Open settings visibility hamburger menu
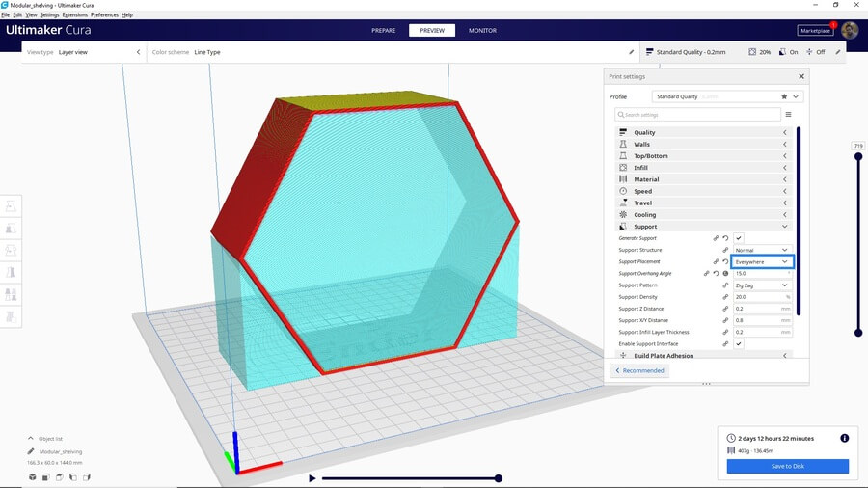 (788, 115)
